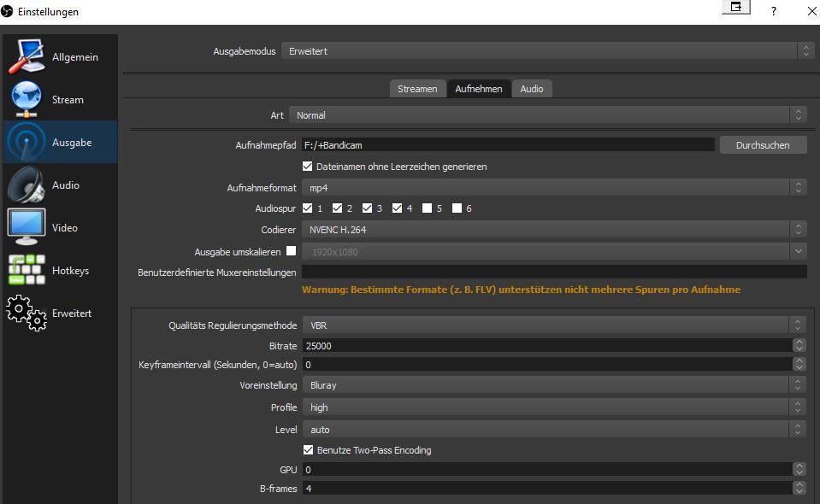Uncheck Audiospur 4
The image size is (820, 504).
[x=397, y=208]
